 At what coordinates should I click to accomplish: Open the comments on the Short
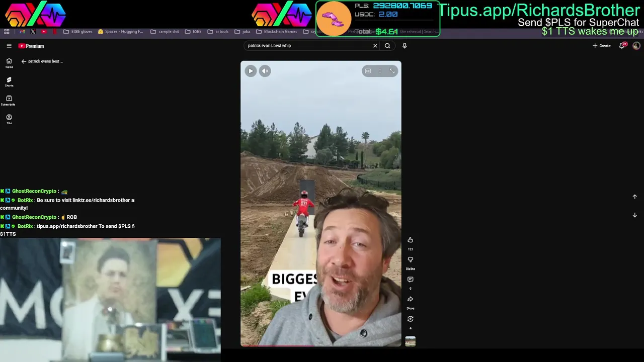pyautogui.click(x=410, y=279)
